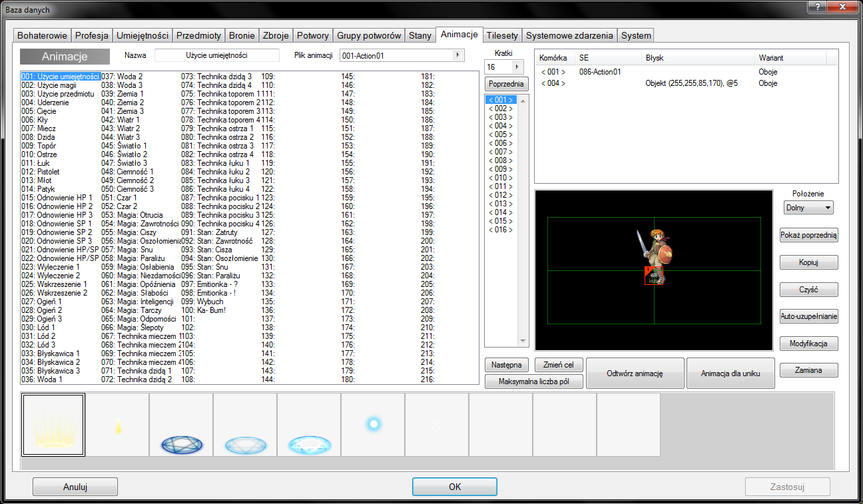Switch to the Bohaterowie tab

coord(42,35)
